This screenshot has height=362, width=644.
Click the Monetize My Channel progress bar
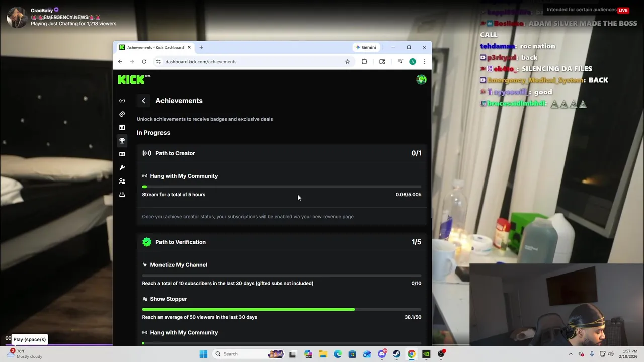click(x=282, y=276)
